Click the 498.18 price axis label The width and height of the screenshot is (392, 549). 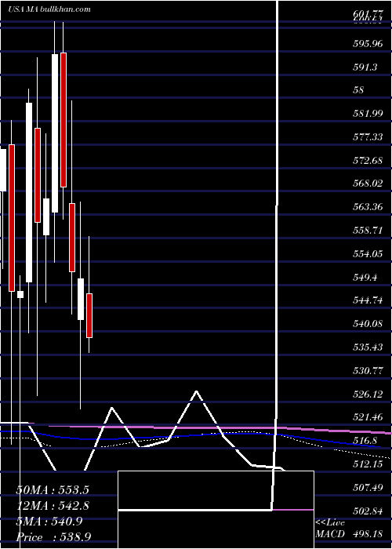point(368,534)
